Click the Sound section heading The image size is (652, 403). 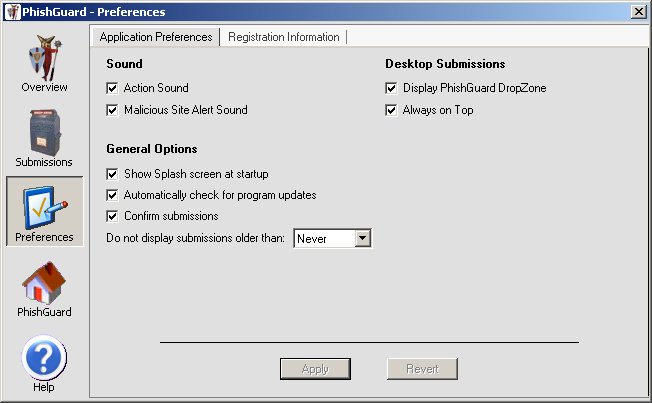(124, 64)
